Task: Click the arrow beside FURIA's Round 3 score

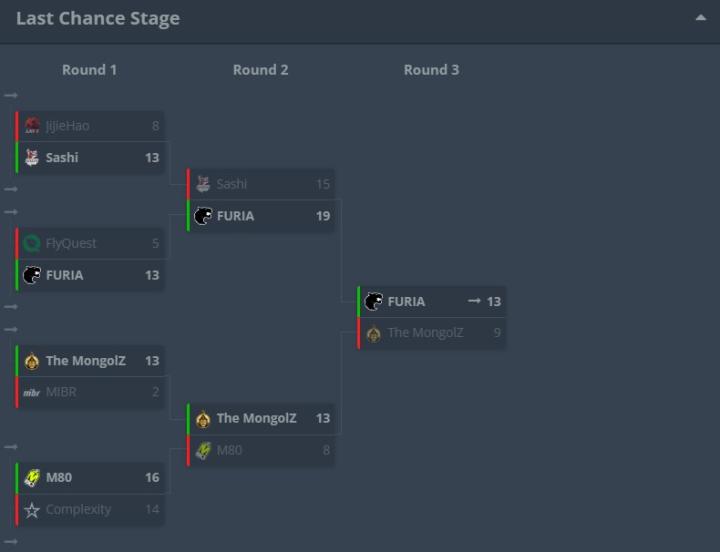Action: (474, 301)
